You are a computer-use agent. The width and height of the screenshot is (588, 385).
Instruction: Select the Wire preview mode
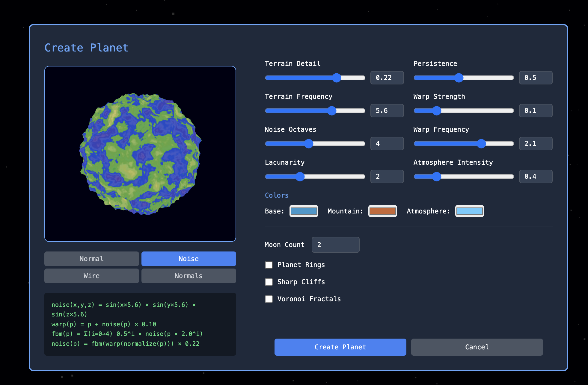(x=91, y=276)
